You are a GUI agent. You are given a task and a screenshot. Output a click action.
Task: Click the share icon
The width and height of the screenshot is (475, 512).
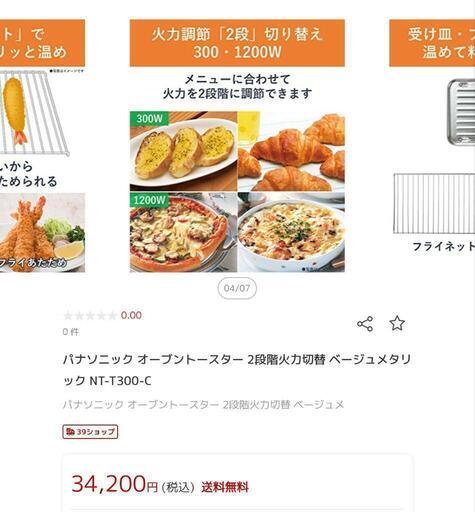(x=365, y=324)
